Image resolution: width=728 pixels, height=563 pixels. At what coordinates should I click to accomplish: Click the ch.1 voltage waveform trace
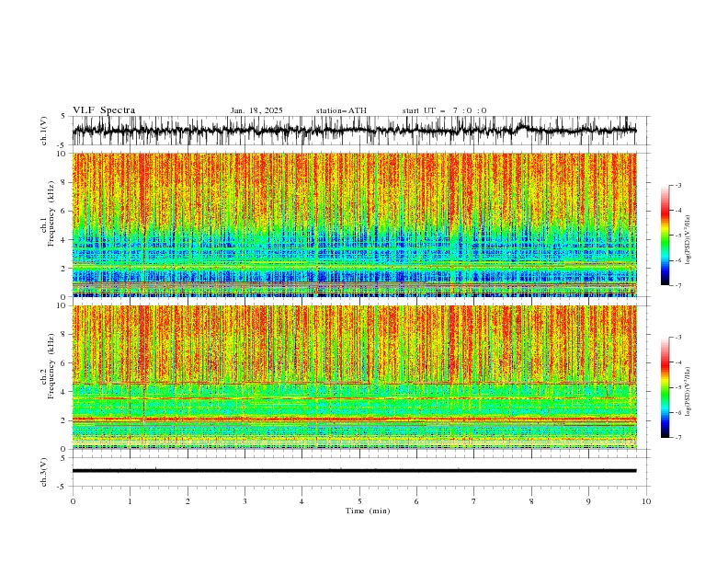tap(354, 131)
